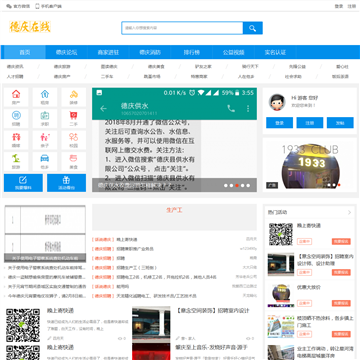Click the 登录 button in user panel
Screen dimensions: 360x360
click(279, 123)
